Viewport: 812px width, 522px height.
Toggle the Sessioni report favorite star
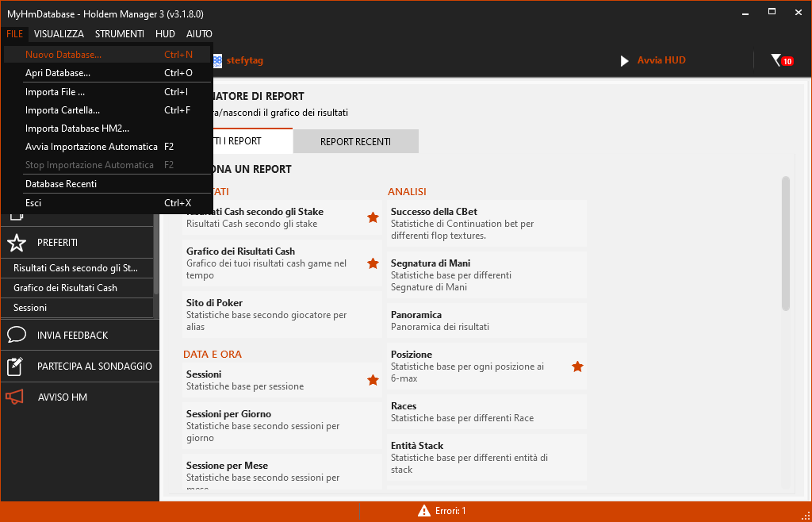click(373, 380)
